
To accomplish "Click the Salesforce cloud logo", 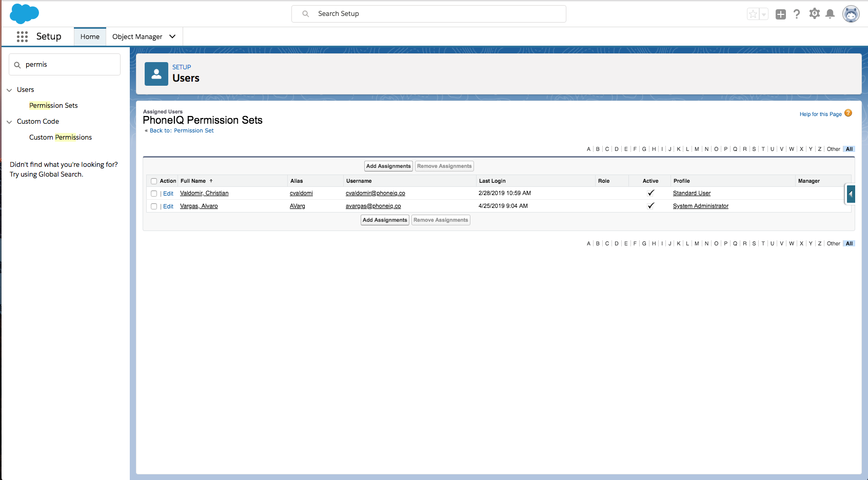I will click(x=24, y=13).
